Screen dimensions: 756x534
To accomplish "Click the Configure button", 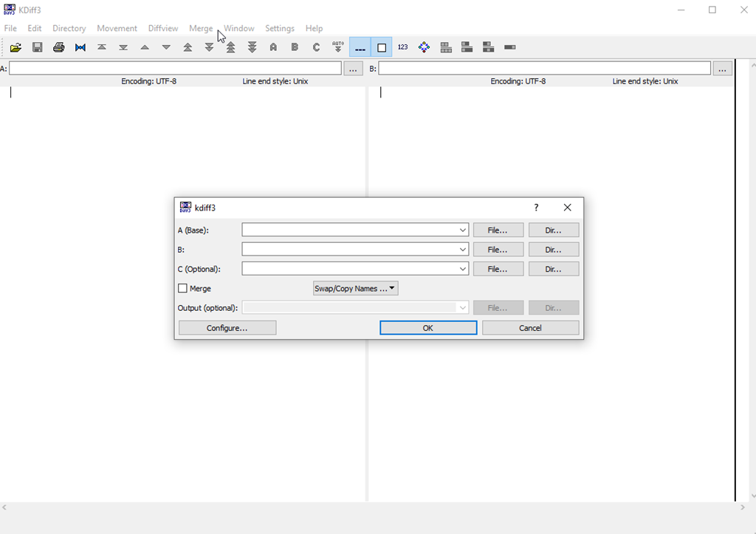I will coord(227,327).
